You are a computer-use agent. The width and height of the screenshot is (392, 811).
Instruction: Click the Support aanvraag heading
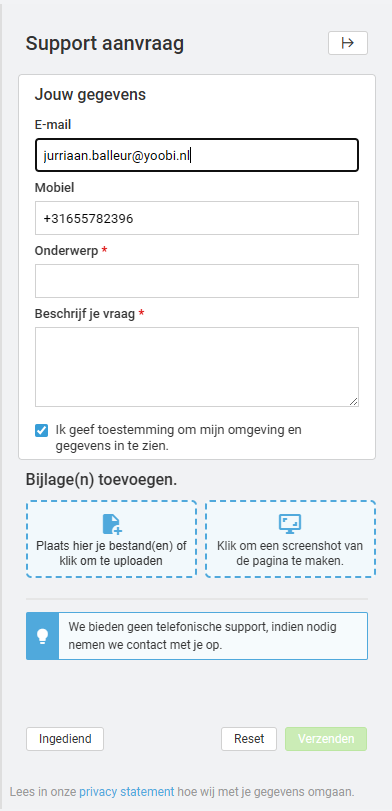(104, 44)
